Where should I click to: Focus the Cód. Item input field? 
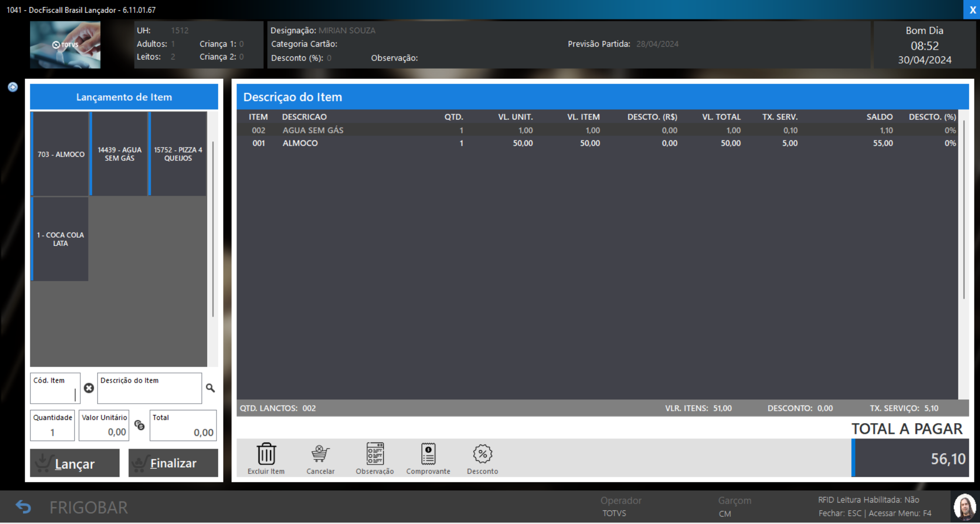pyautogui.click(x=55, y=388)
